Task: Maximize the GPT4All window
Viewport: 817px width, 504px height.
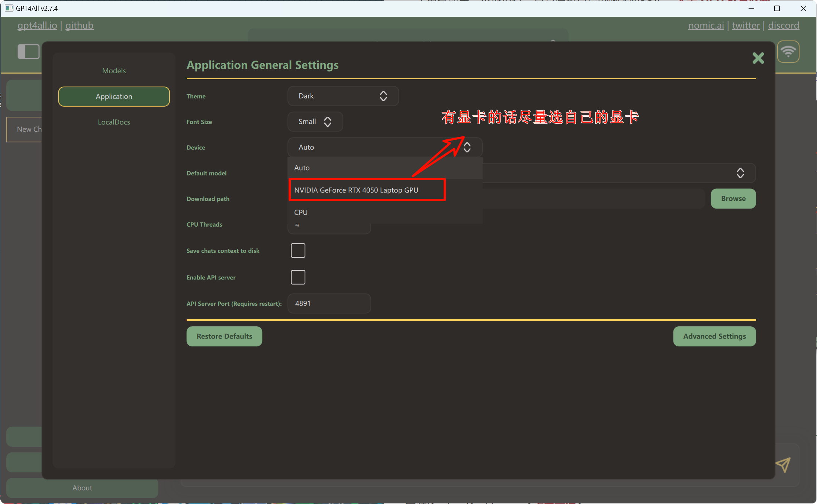Action: 777,8
